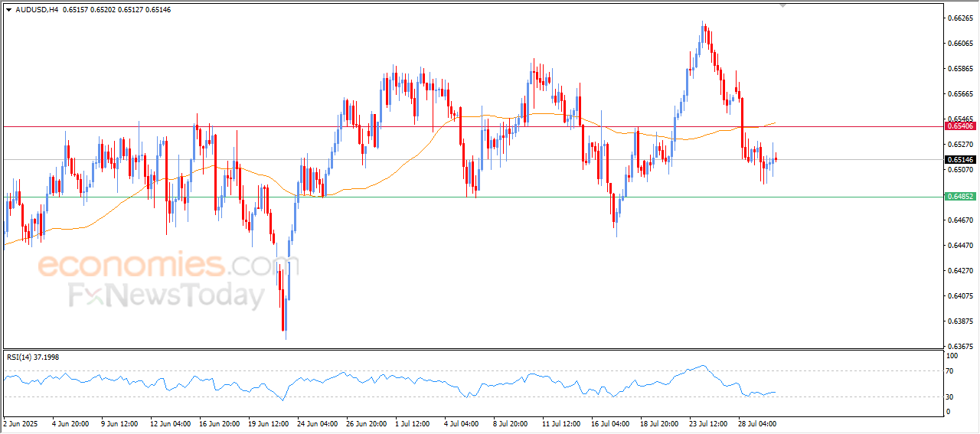Click the 0.64270 price scale value

coord(960,270)
